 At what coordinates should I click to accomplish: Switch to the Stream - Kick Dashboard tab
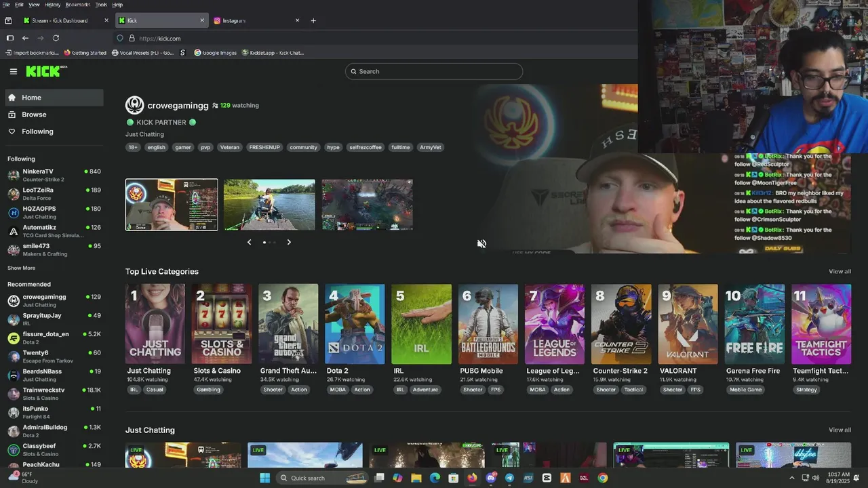(66, 20)
